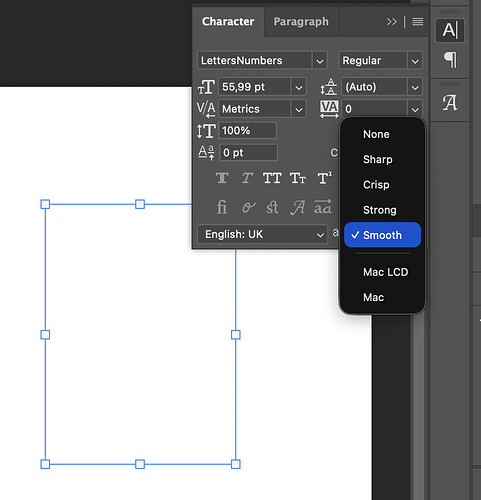Open Paragraph panel icon in side dock
The width and height of the screenshot is (481, 500).
coord(450,60)
